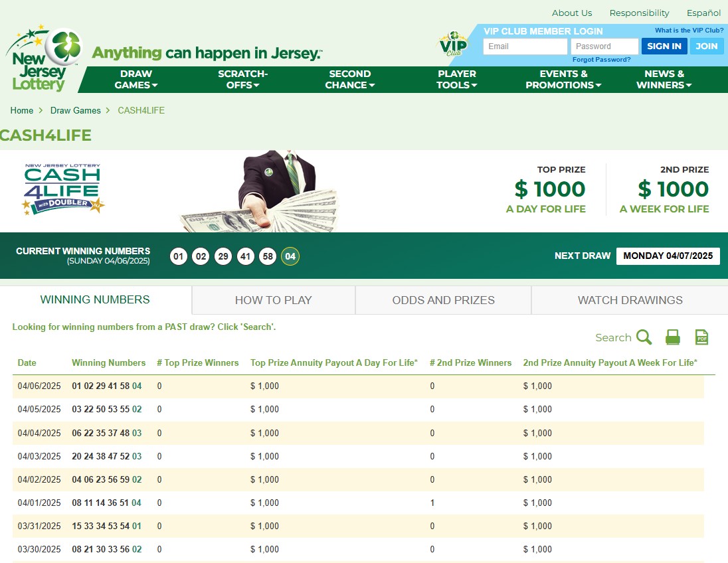Switch the site language to Español
Viewport: 728px width, 563px height.
point(703,13)
